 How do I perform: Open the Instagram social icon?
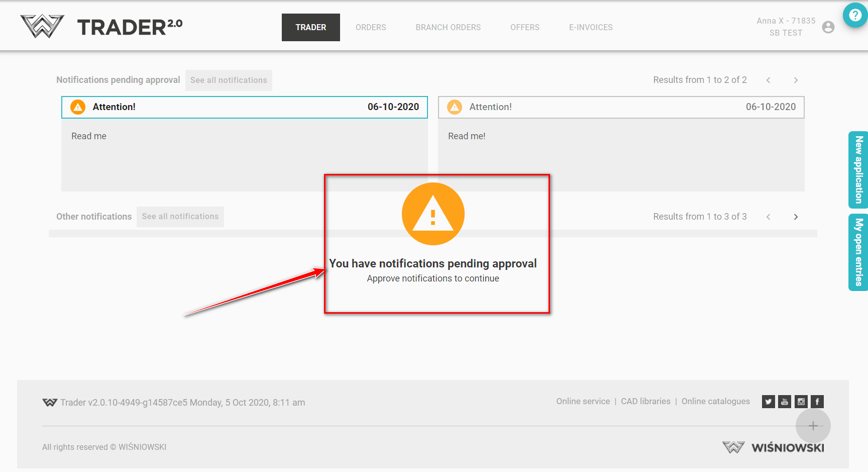(801, 402)
